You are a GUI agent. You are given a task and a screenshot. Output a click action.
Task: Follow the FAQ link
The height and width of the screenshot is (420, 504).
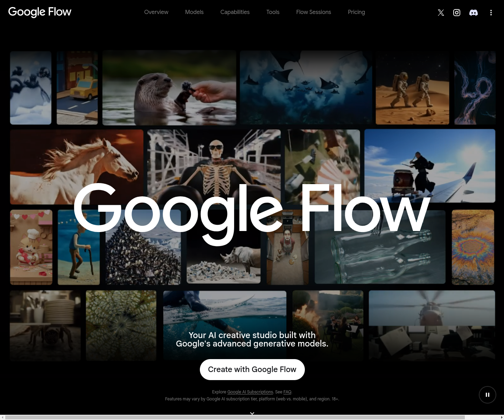(287, 392)
